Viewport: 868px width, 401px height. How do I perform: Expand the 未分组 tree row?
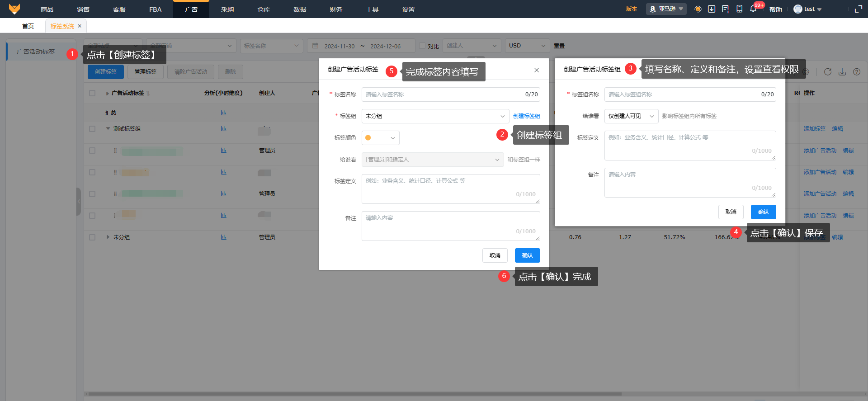[108, 237]
